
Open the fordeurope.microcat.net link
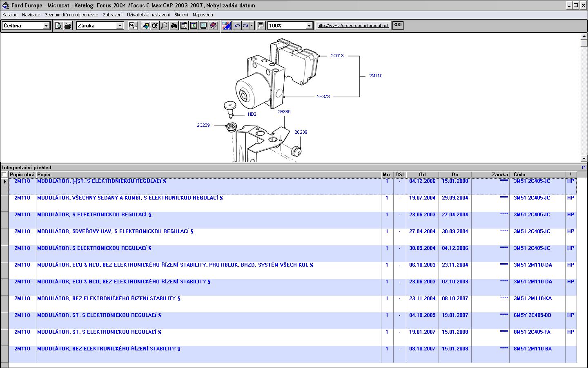(353, 25)
